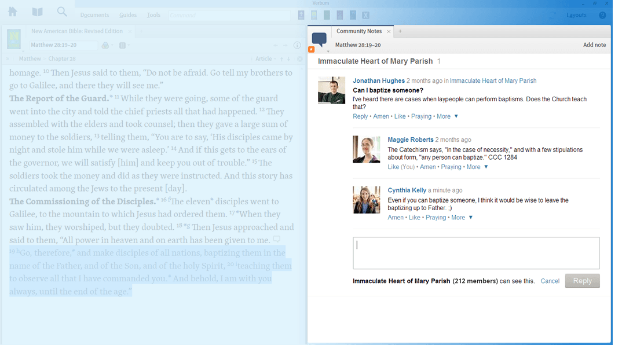Expand the visual filters dropdown arrow
This screenshot has height=345, width=644.
click(112, 45)
